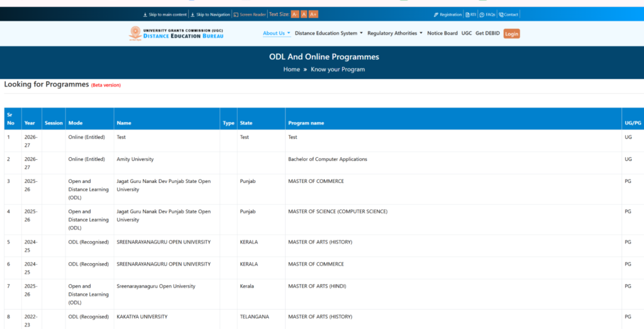Click the Year column header
Viewport: 644px width, 329px height.
click(x=31, y=119)
